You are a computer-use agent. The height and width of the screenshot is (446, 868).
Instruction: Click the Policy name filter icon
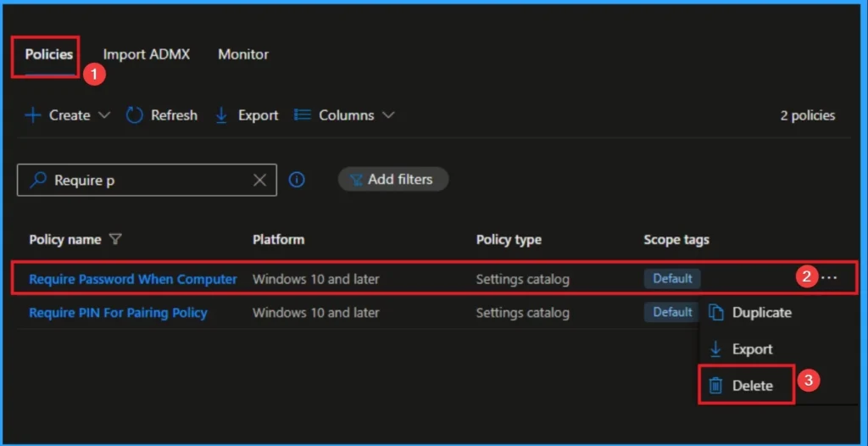pyautogui.click(x=115, y=239)
